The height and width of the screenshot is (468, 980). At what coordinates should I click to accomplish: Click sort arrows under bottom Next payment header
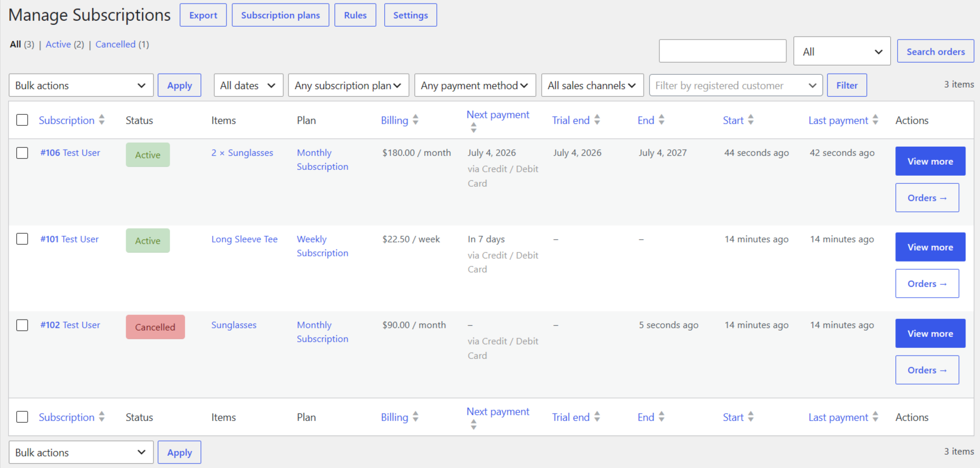pyautogui.click(x=473, y=425)
